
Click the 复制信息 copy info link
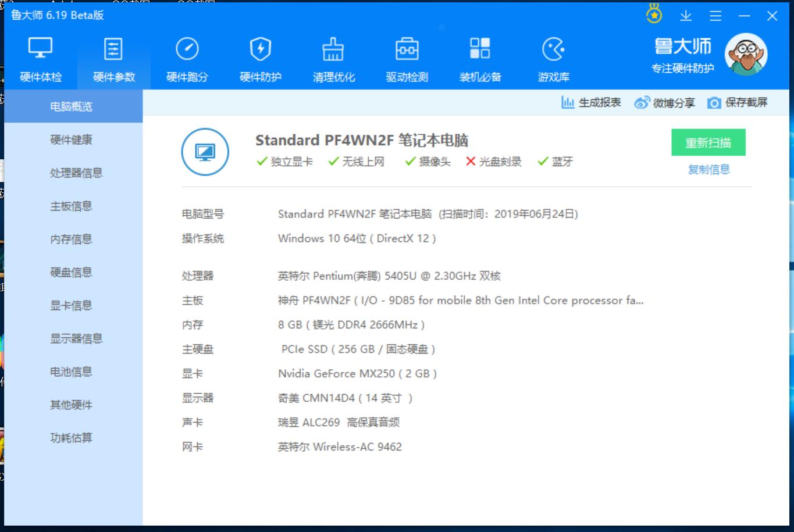pyautogui.click(x=708, y=169)
